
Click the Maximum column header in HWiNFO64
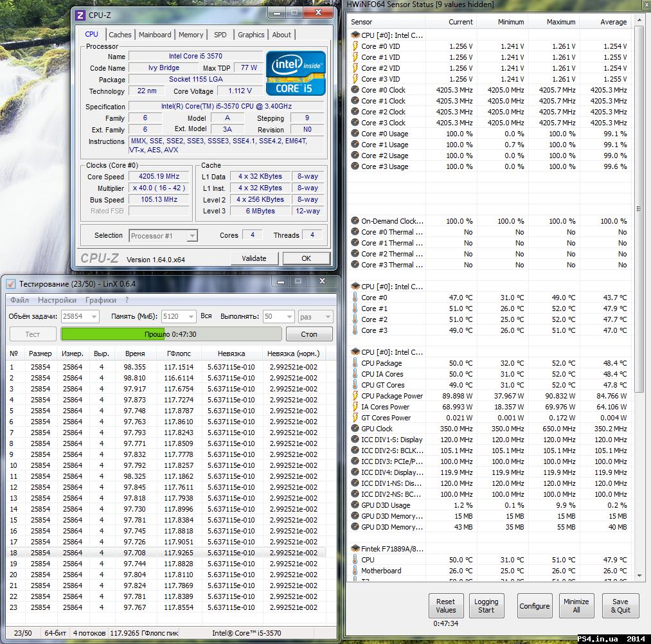554,22
